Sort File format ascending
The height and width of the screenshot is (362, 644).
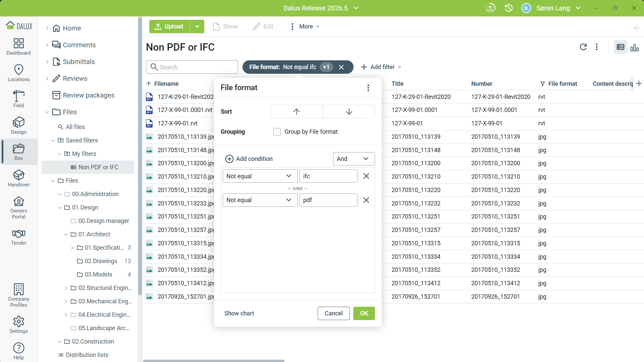tap(297, 112)
